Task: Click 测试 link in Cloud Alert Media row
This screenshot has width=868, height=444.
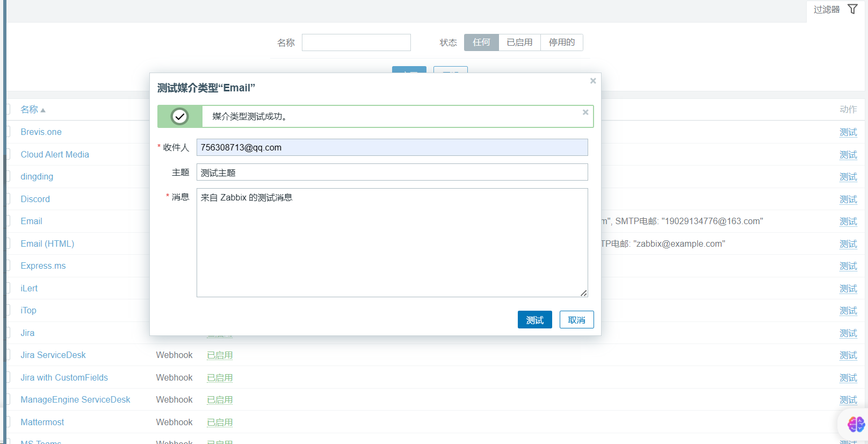Action: click(x=848, y=155)
